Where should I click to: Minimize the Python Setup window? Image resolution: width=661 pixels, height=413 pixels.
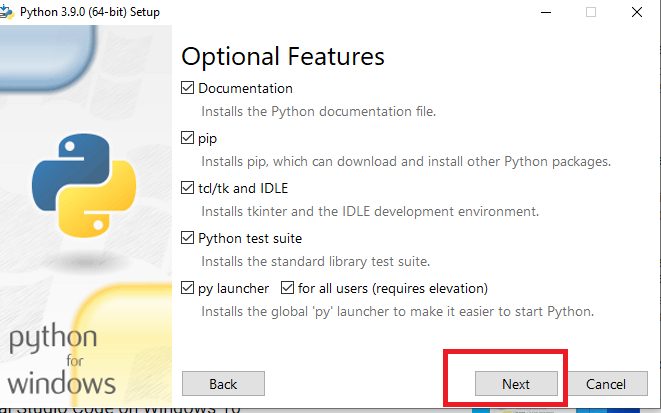pos(546,13)
